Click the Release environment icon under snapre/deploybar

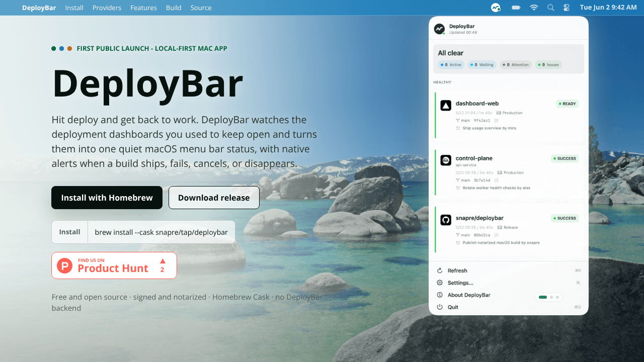click(499, 227)
